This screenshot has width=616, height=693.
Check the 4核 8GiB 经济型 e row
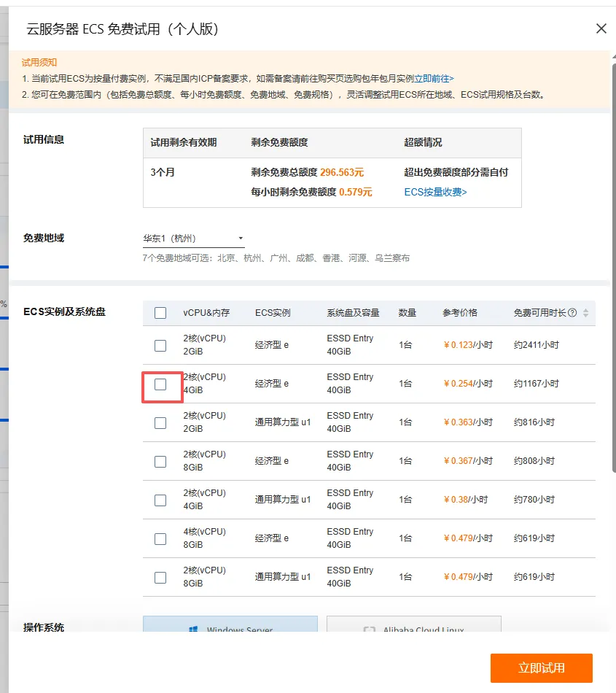[160, 539]
